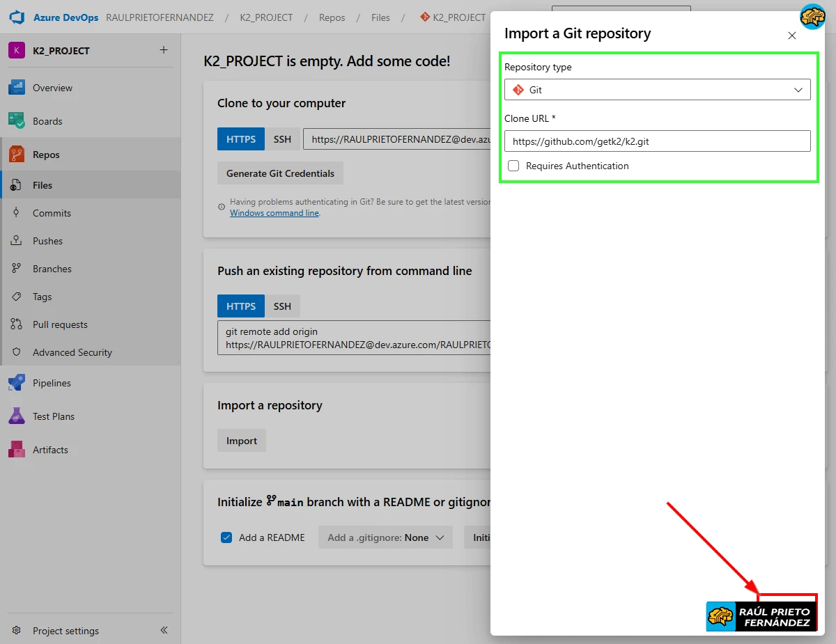Toggle the Advanced Security option
Image resolution: width=836 pixels, height=644 pixels.
(x=15, y=352)
